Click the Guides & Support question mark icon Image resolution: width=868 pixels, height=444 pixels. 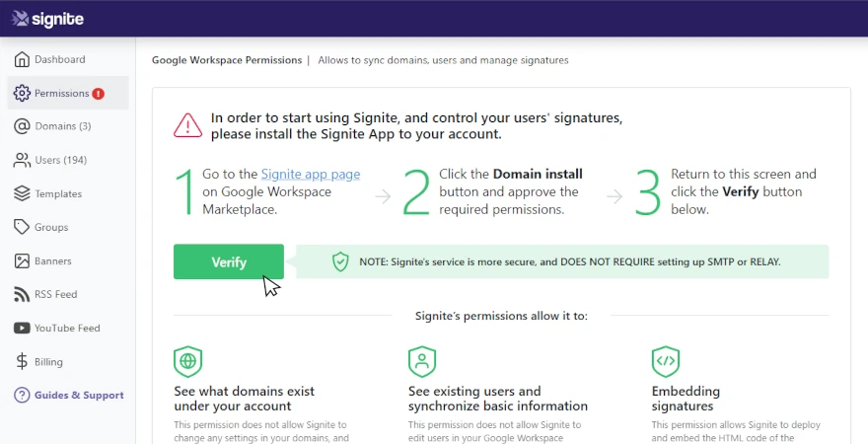22,396
